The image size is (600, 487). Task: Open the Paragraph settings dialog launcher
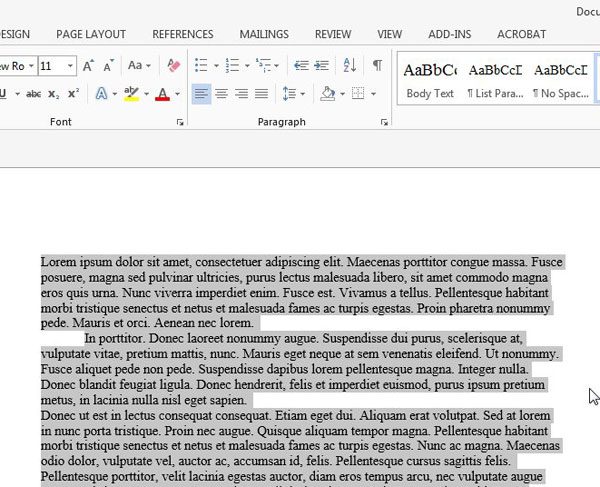click(x=384, y=122)
